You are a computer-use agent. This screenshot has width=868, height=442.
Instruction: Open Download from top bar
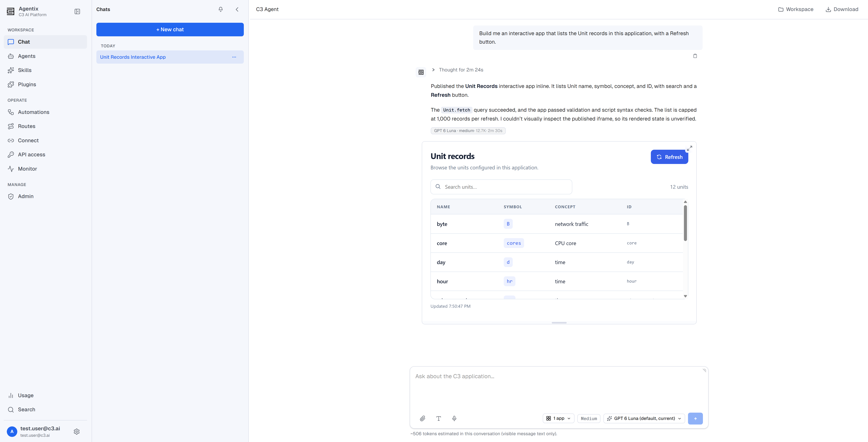pyautogui.click(x=842, y=10)
